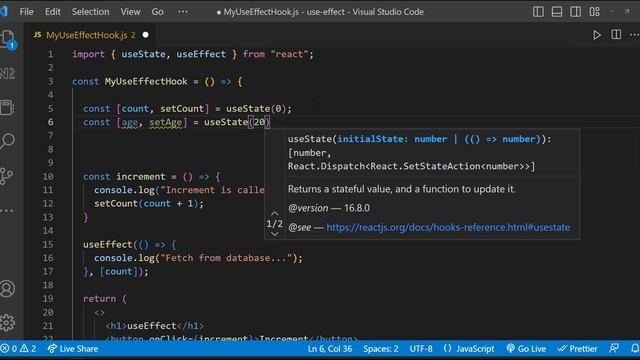640x360 pixels.
Task: Close the unsaved MyUseEffectHook.js tab dot
Action: point(146,35)
